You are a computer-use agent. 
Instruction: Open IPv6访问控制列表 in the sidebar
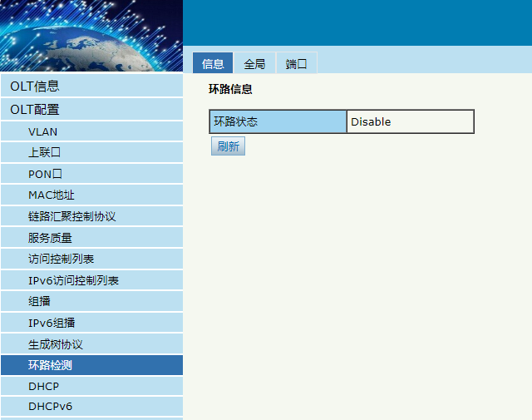92,280
